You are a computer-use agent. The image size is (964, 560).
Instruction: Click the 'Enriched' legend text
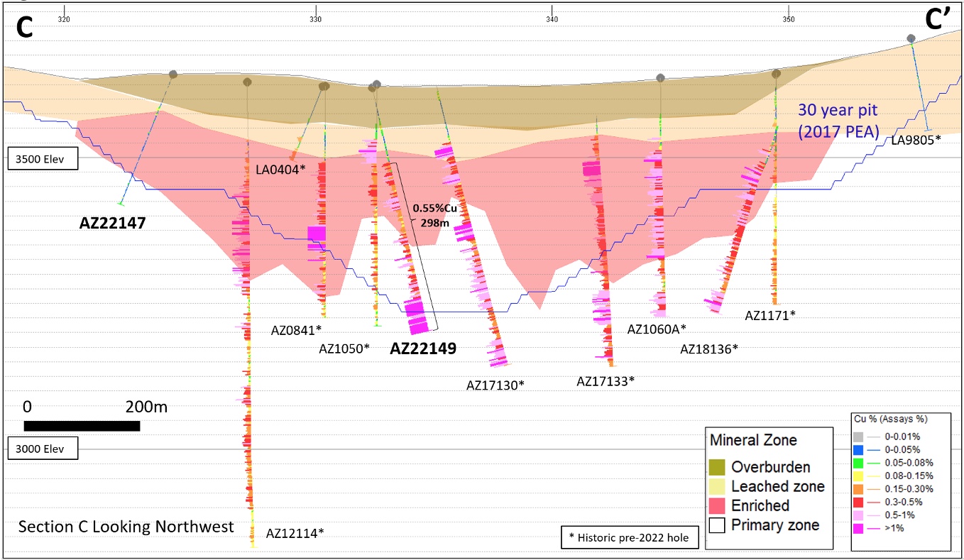(761, 505)
